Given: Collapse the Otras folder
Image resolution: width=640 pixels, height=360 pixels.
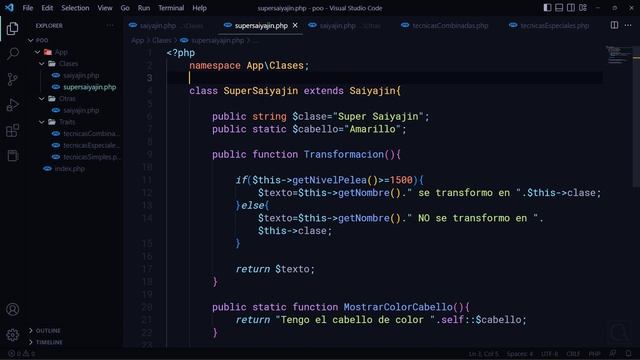Looking at the screenshot, I should point(42,99).
